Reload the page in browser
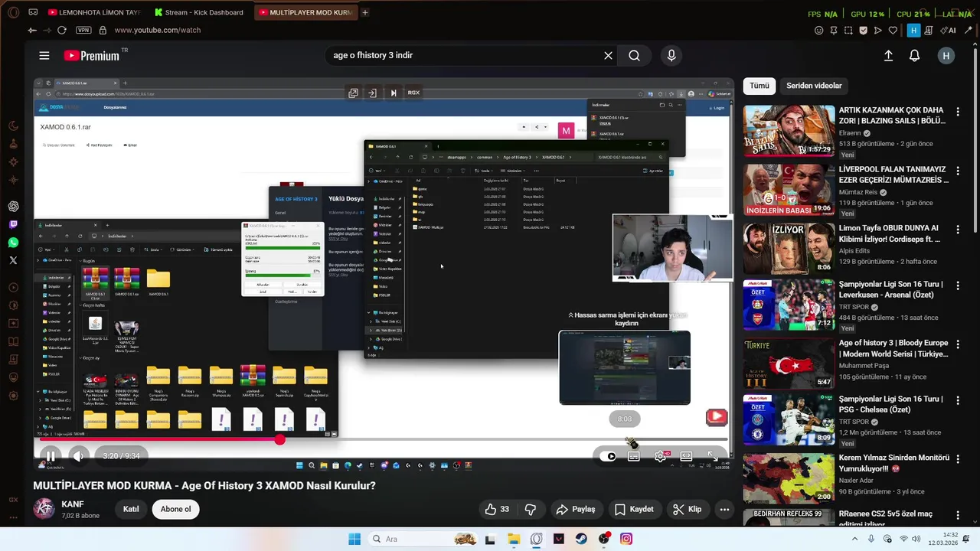The image size is (980, 551). click(x=62, y=31)
